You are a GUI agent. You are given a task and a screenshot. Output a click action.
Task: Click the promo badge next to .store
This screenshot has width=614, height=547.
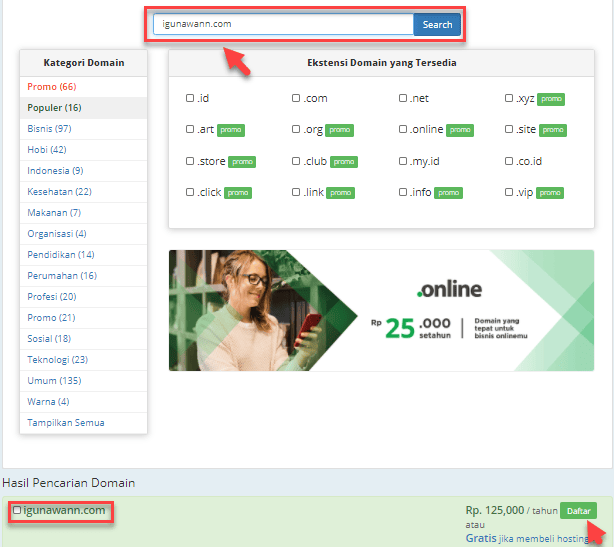click(242, 162)
